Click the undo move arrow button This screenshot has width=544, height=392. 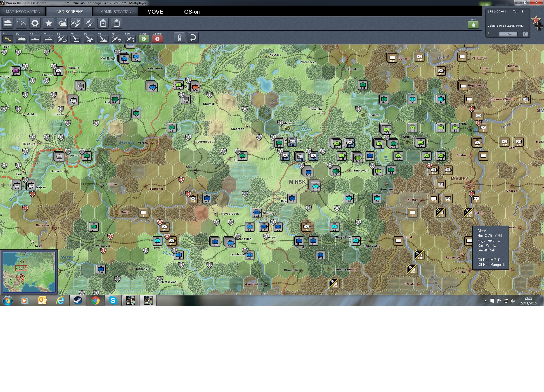click(x=193, y=38)
